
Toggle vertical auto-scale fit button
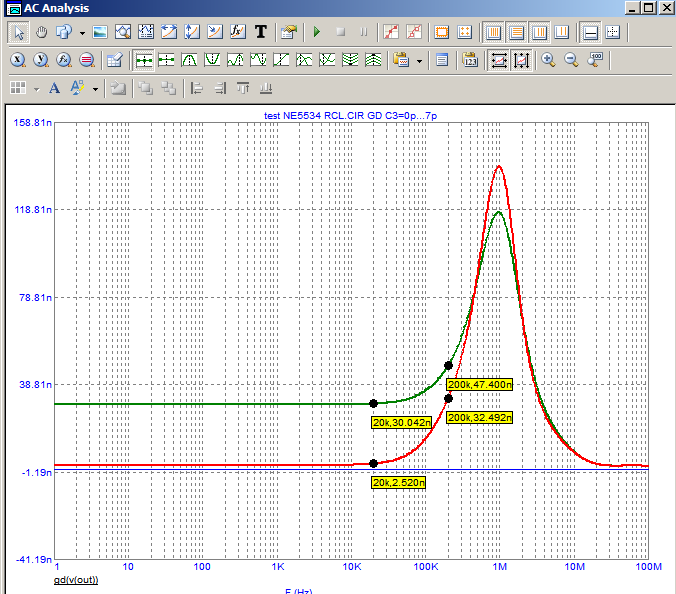coord(522,60)
